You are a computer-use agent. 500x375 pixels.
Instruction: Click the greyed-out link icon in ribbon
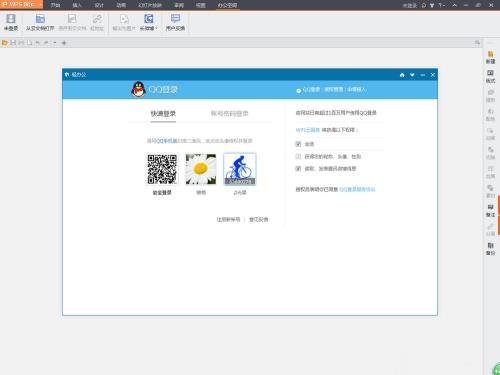[x=97, y=19]
